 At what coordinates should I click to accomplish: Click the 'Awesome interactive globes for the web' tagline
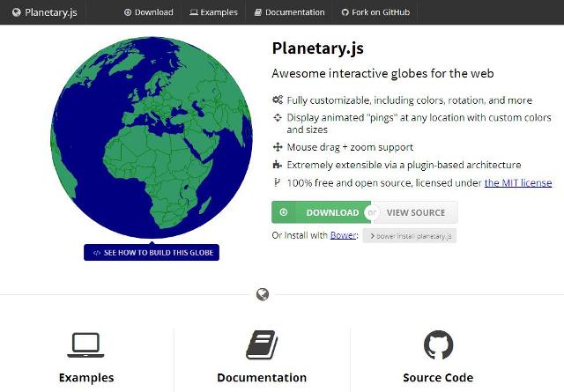coord(382,73)
